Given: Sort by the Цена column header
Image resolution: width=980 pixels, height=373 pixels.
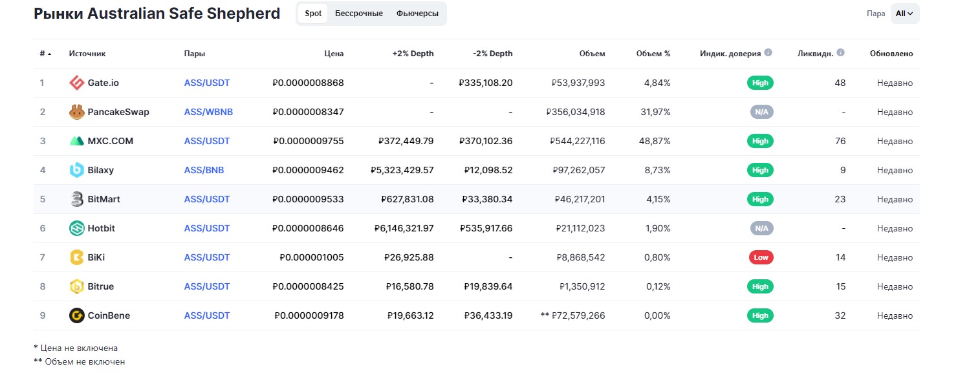Looking at the screenshot, I should click(334, 54).
